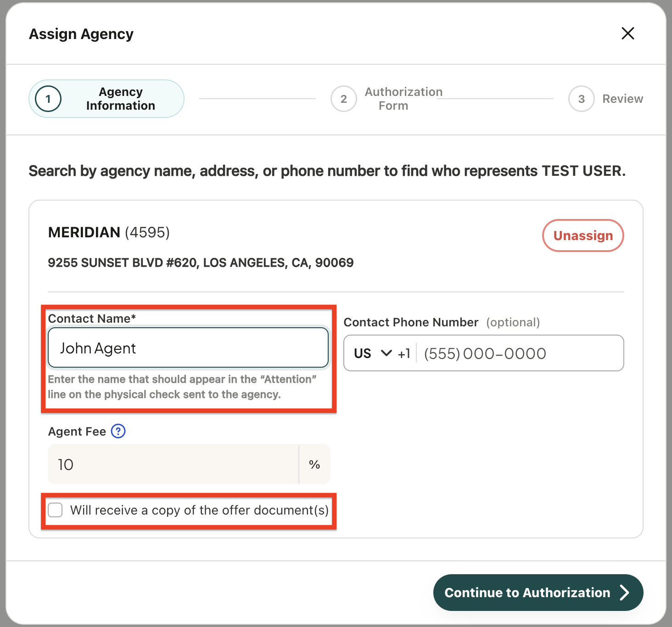Open the US country code dropdown
Screen dimensions: 672x627
tap(373, 353)
